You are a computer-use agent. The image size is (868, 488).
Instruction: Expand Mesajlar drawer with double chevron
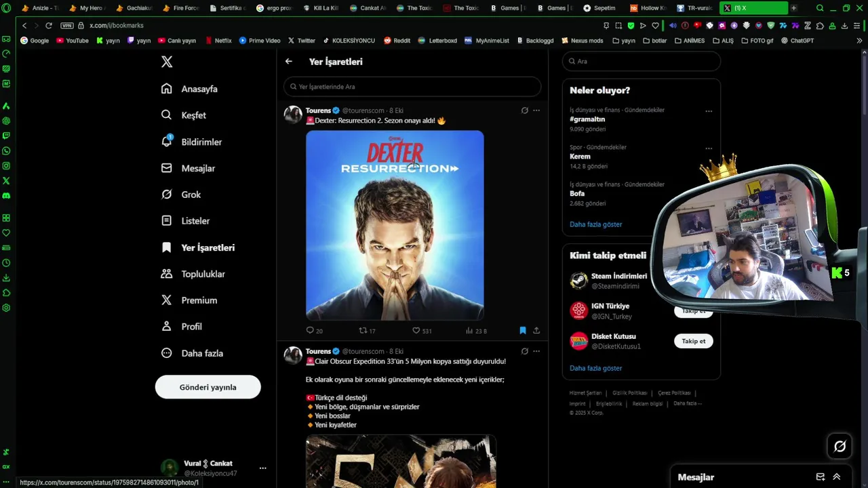tap(837, 477)
